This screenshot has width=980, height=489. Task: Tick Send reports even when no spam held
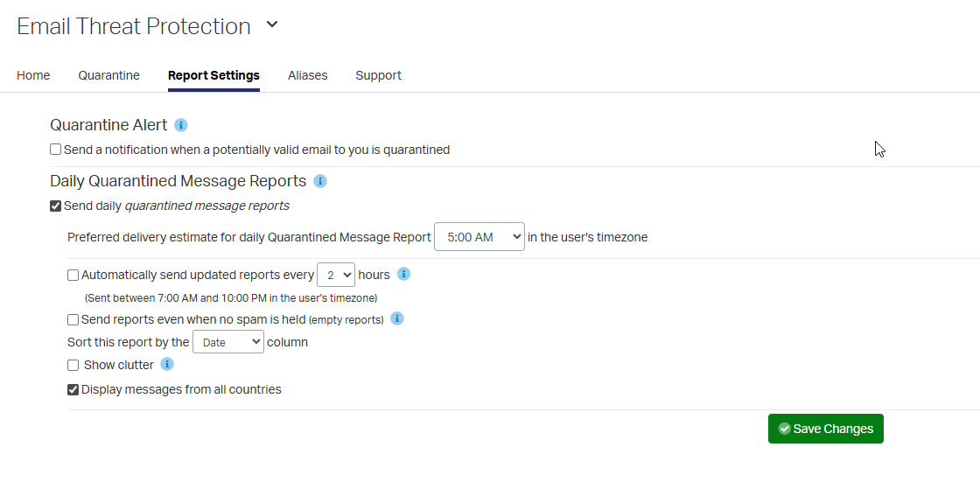(73, 319)
